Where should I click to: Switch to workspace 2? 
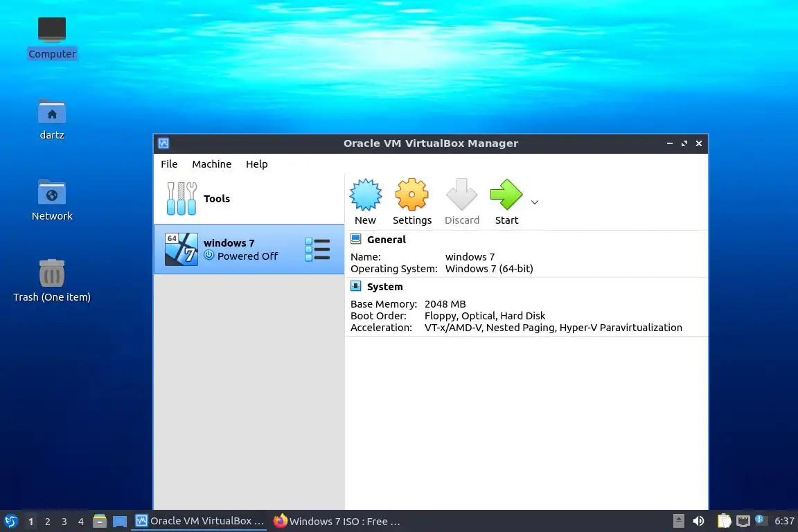[x=47, y=522]
